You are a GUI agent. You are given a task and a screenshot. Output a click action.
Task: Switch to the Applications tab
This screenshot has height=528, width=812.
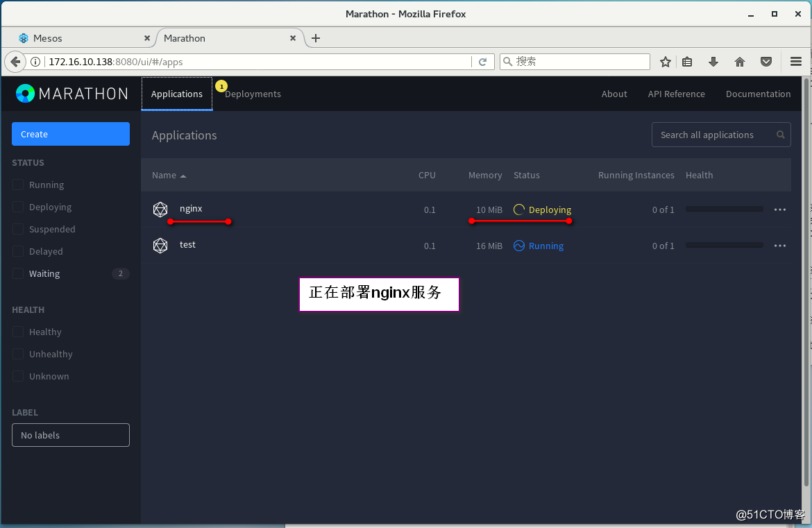click(x=176, y=94)
